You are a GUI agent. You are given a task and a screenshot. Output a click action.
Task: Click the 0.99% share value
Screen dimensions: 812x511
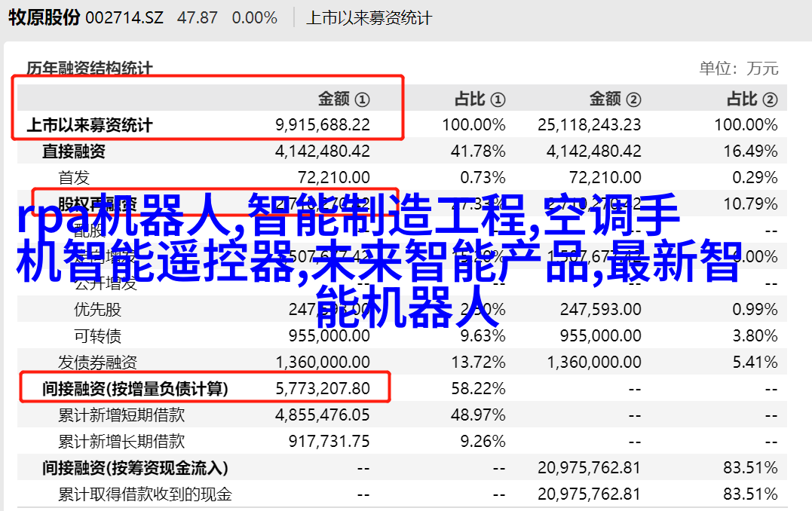(755, 310)
